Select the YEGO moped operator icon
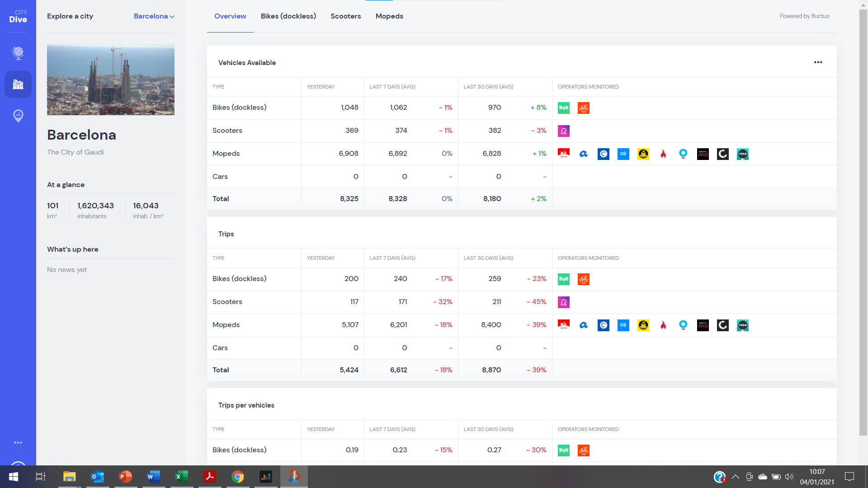 [x=743, y=154]
